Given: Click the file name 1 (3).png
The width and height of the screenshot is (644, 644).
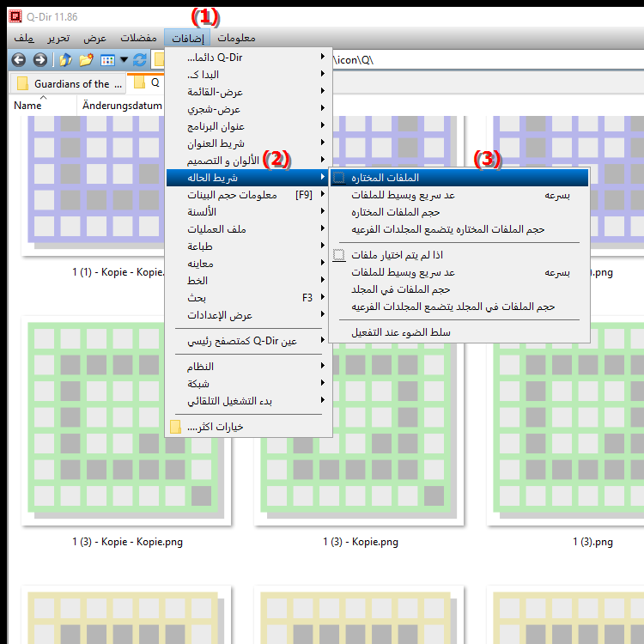Looking at the screenshot, I should point(593,542).
